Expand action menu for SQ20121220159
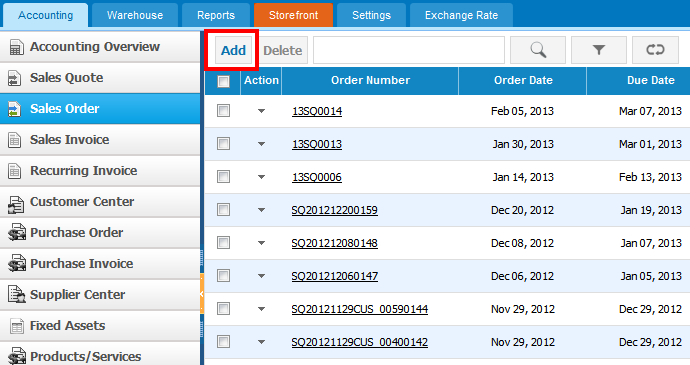 (261, 210)
